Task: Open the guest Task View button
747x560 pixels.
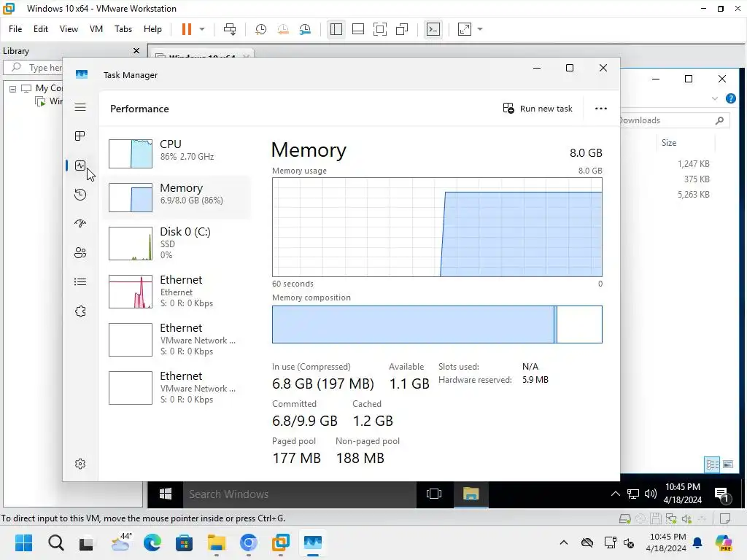Action: (x=434, y=494)
